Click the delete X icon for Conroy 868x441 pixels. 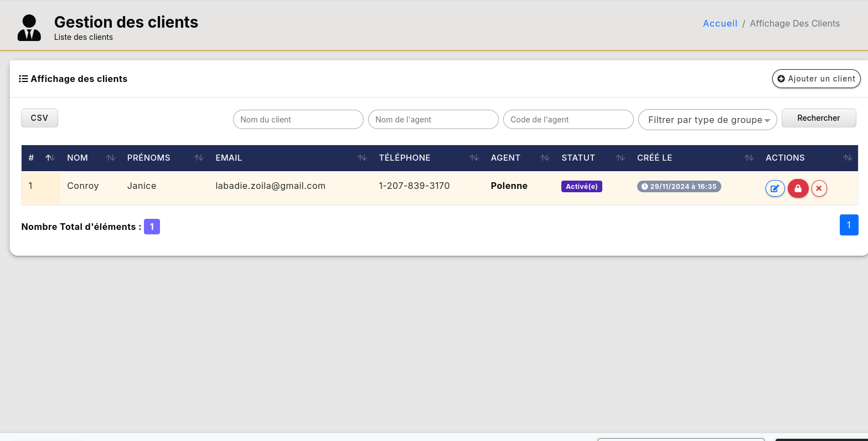[x=819, y=188]
